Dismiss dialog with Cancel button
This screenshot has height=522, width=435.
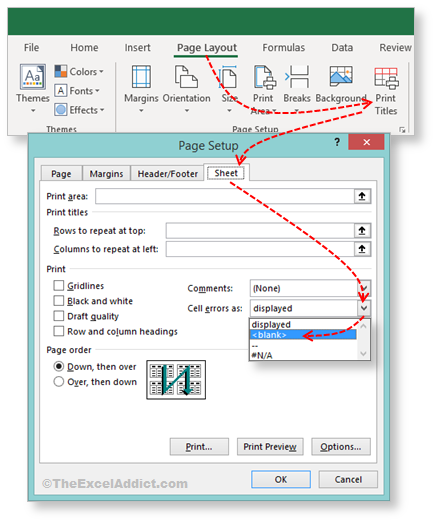click(x=348, y=479)
